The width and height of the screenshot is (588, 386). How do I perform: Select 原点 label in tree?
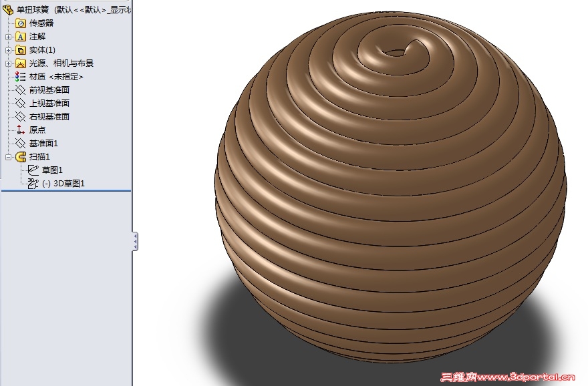pos(37,130)
